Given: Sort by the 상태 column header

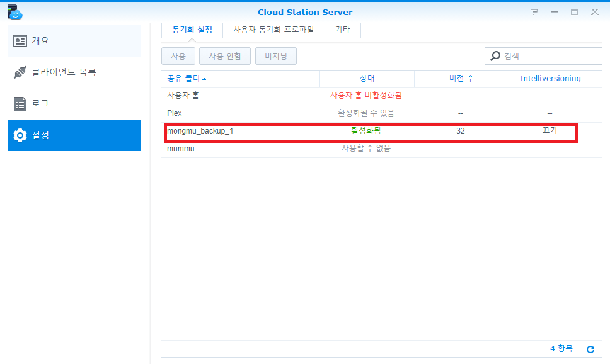Looking at the screenshot, I should coord(367,79).
